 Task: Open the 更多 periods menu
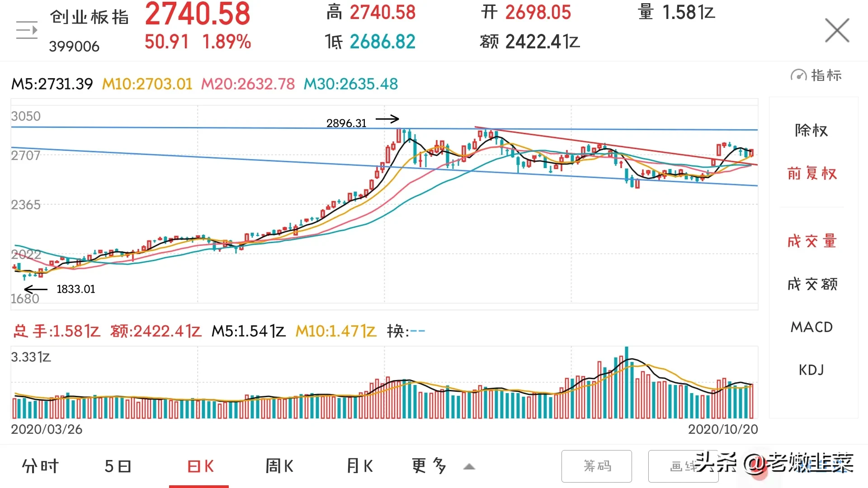tap(429, 466)
